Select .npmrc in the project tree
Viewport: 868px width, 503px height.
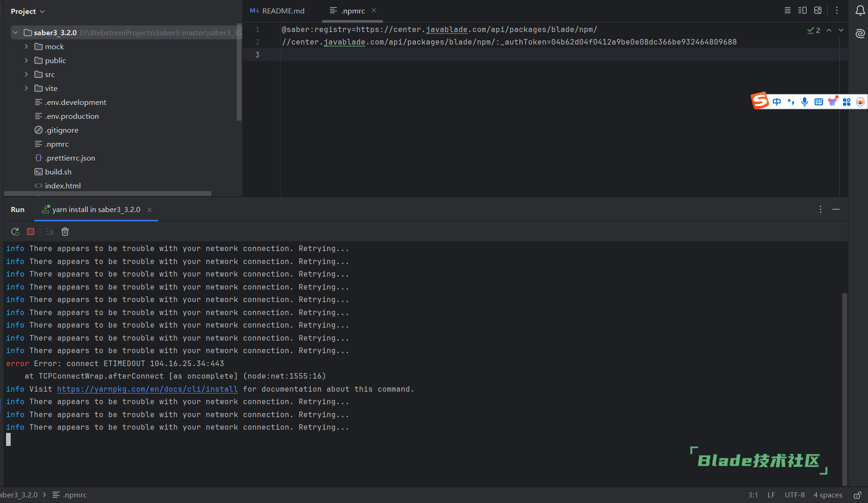coord(52,144)
